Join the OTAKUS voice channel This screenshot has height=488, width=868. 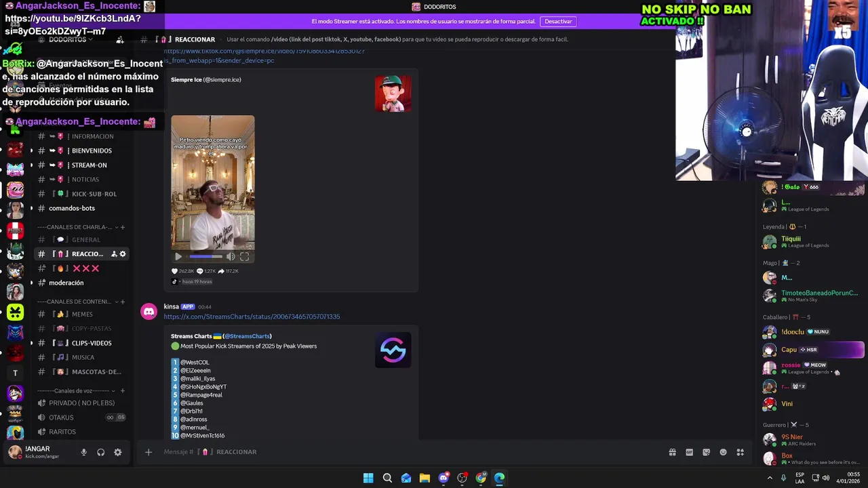[81, 418]
